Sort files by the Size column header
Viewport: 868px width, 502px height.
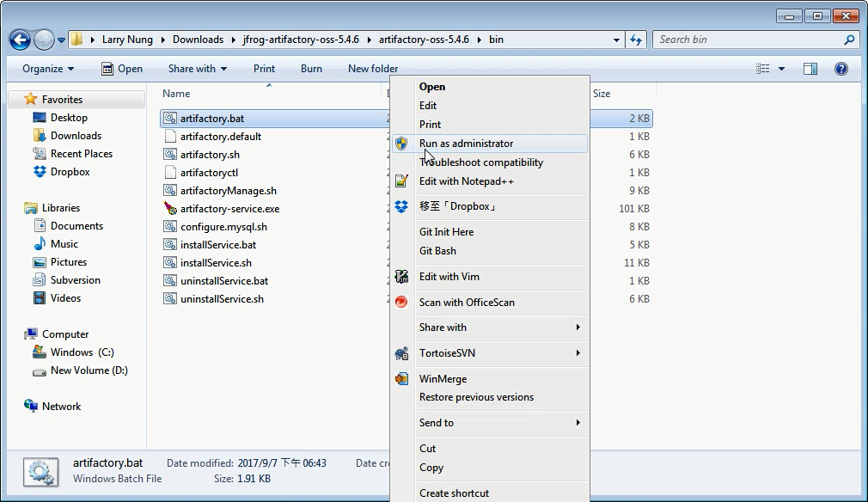pyautogui.click(x=602, y=94)
